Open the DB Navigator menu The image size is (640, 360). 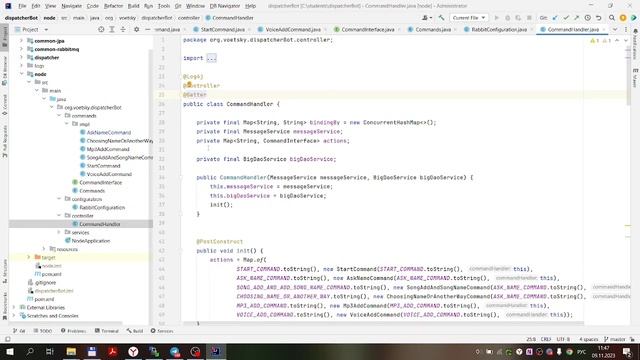225,6
